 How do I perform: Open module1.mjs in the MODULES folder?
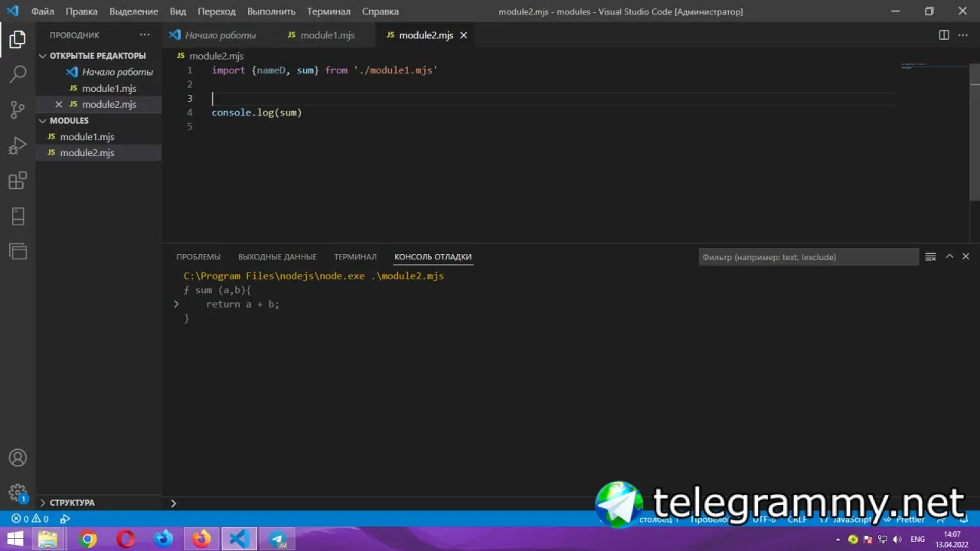pos(99,137)
